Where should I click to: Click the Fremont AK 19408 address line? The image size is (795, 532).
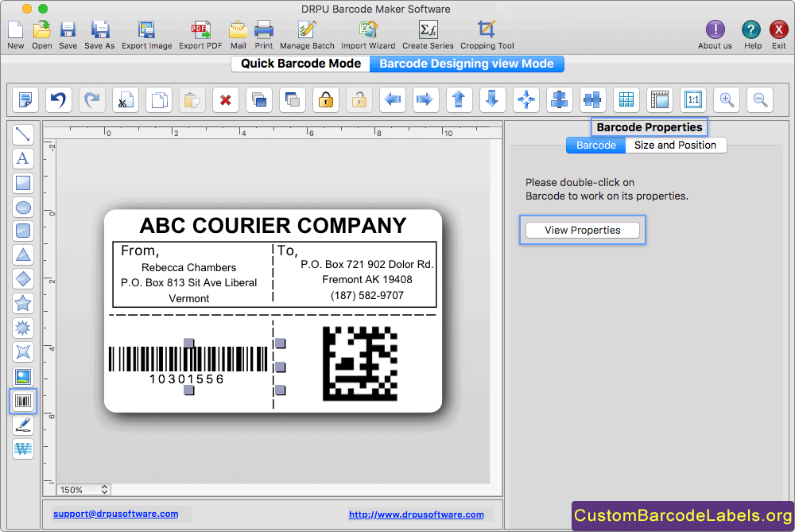[367, 279]
